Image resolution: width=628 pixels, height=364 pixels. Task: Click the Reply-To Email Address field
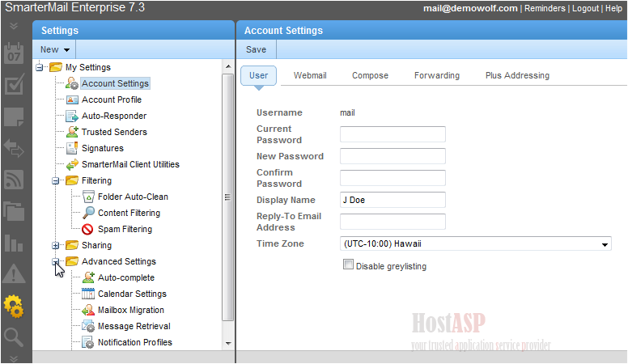[x=392, y=222]
